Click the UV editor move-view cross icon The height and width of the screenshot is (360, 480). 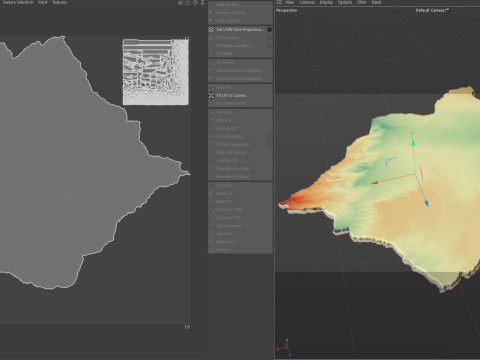tap(195, 2)
